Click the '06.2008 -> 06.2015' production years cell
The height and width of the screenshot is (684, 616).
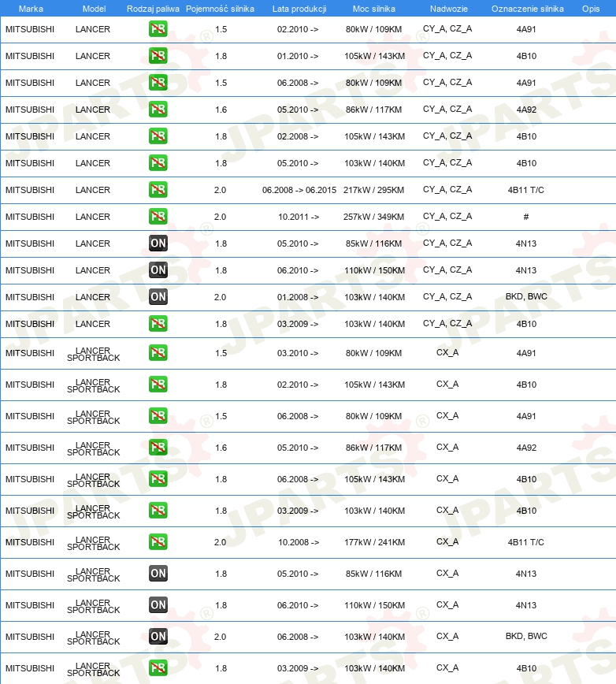pos(299,190)
